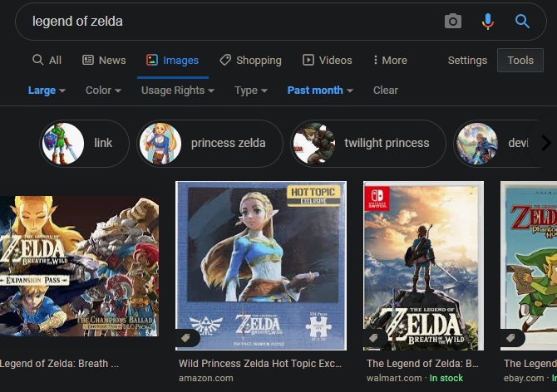Toggle the Tools button
Screen dimensions: 557x392
click(520, 60)
